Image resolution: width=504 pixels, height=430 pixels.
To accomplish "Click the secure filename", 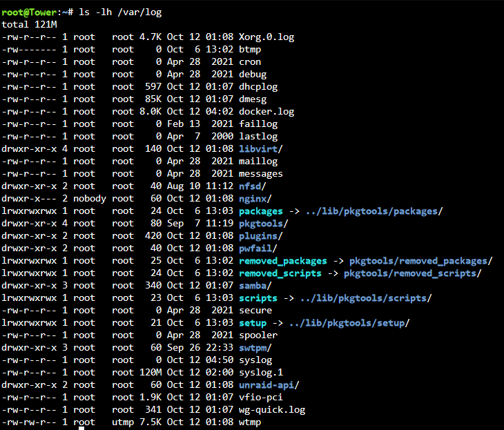I will tap(255, 311).
